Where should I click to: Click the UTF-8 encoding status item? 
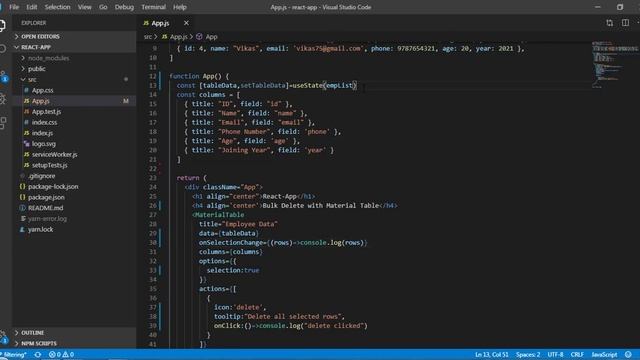tap(555, 354)
